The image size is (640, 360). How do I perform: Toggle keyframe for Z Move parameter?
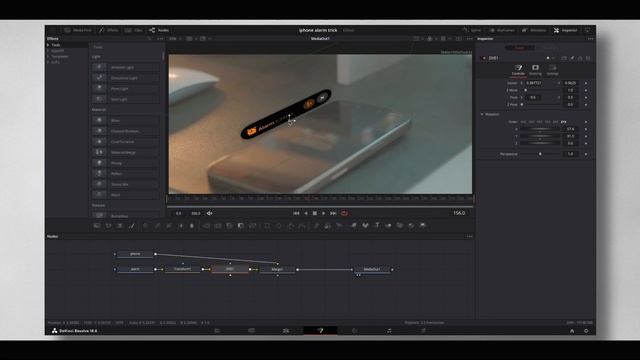pos(586,90)
